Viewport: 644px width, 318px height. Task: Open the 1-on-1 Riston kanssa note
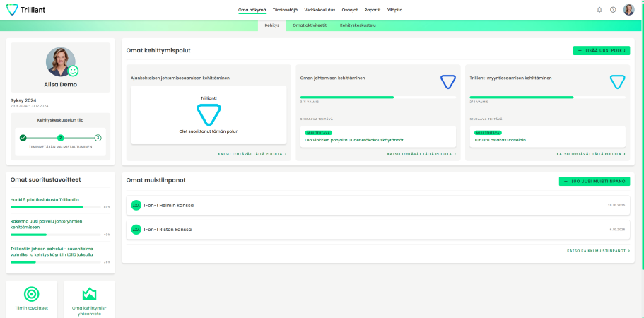pyautogui.click(x=167, y=230)
